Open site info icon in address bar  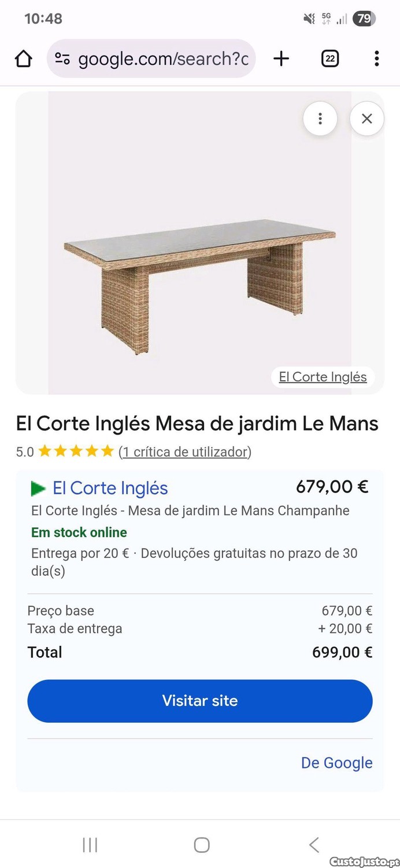[x=62, y=58]
